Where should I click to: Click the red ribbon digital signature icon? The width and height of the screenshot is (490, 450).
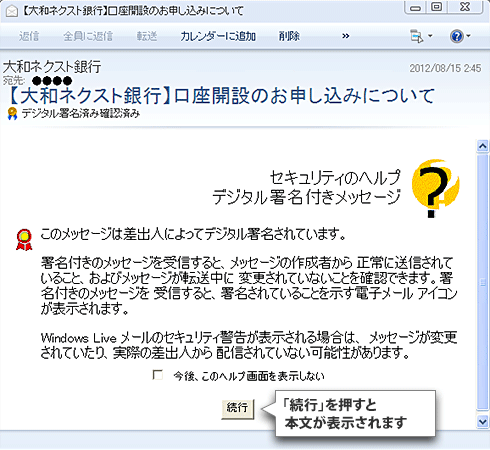tap(24, 239)
